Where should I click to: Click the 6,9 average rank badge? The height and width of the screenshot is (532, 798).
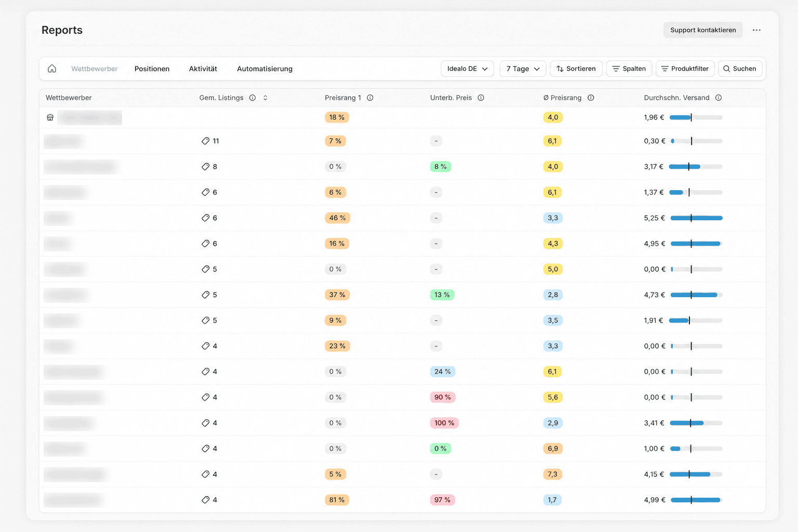(553, 448)
